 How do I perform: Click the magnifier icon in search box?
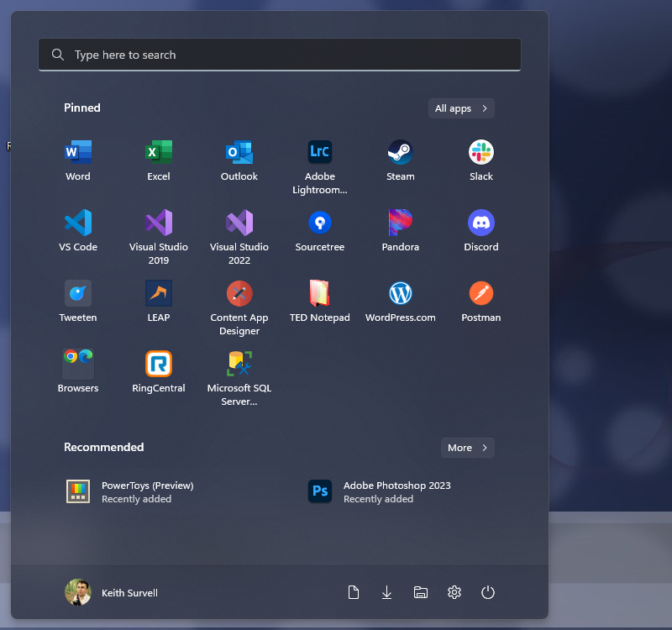(x=58, y=55)
